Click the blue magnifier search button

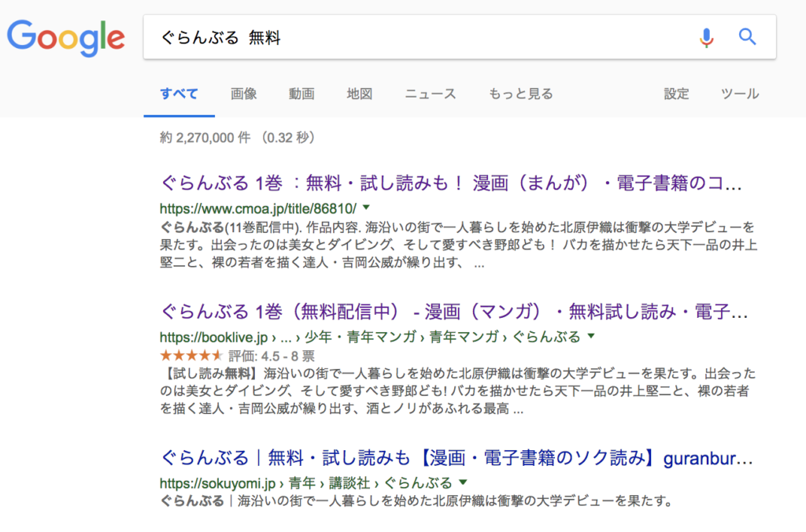tap(748, 37)
